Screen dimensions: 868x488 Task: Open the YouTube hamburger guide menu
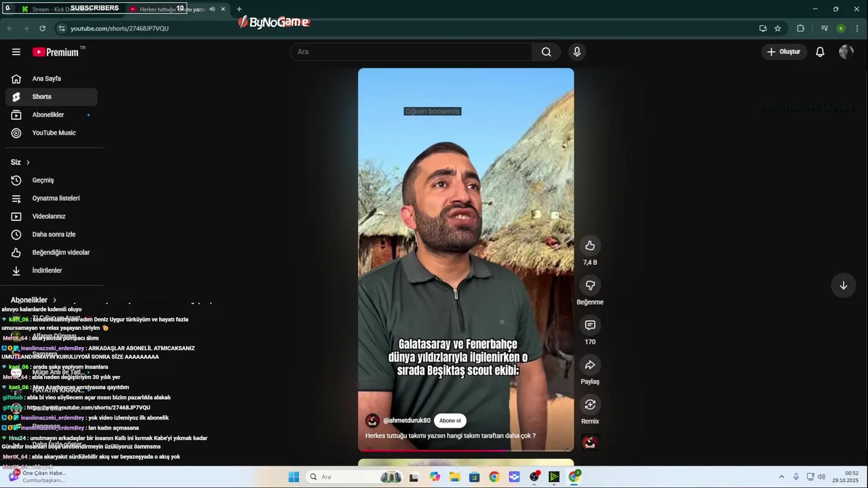click(16, 52)
